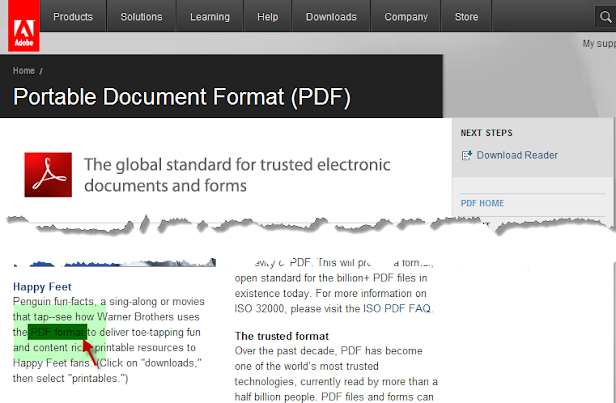
Task: Open the Happy Feet heading link
Action: pyautogui.click(x=42, y=287)
